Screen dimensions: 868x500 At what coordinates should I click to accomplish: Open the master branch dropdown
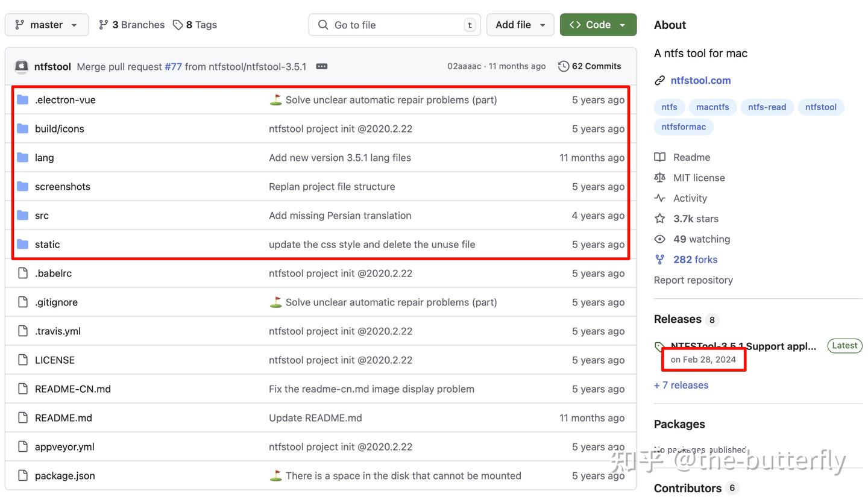[x=46, y=25]
